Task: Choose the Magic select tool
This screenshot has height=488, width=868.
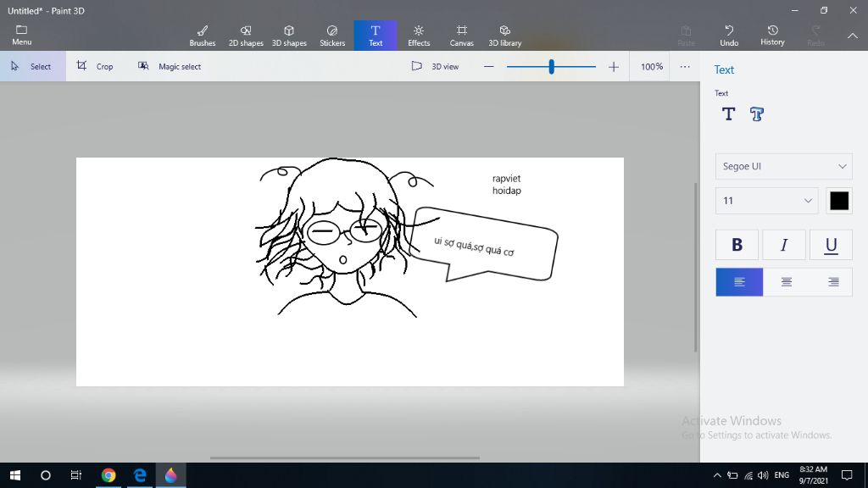Action: click(170, 66)
